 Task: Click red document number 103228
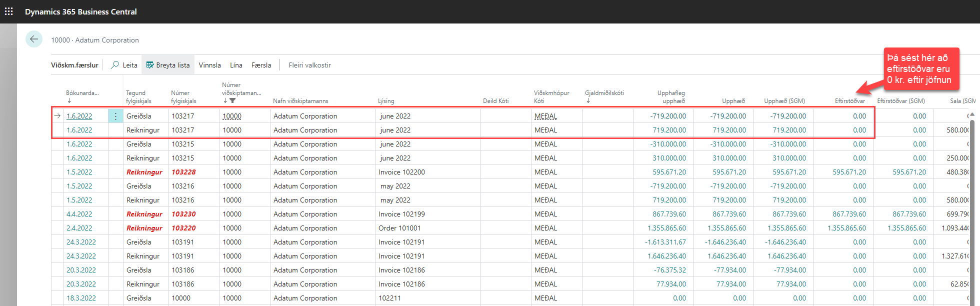pyautogui.click(x=183, y=172)
